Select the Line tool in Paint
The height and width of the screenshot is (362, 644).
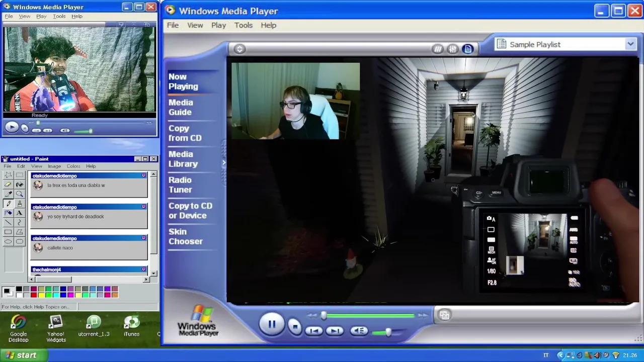click(x=8, y=223)
